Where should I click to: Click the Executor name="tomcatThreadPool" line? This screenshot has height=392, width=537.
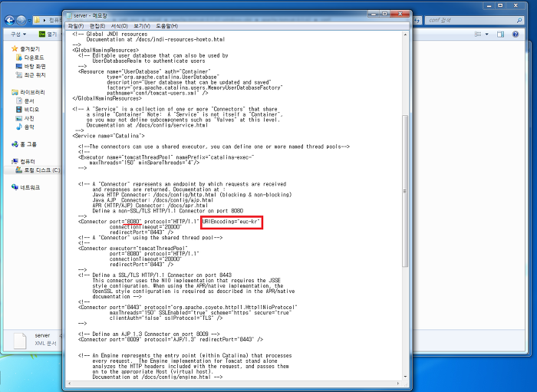pos(166,157)
